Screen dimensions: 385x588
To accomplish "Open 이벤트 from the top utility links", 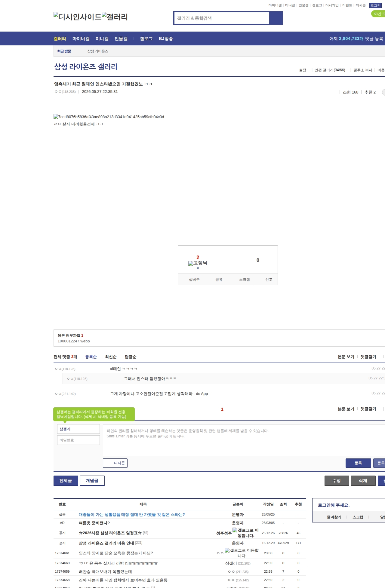I will (x=347, y=5).
